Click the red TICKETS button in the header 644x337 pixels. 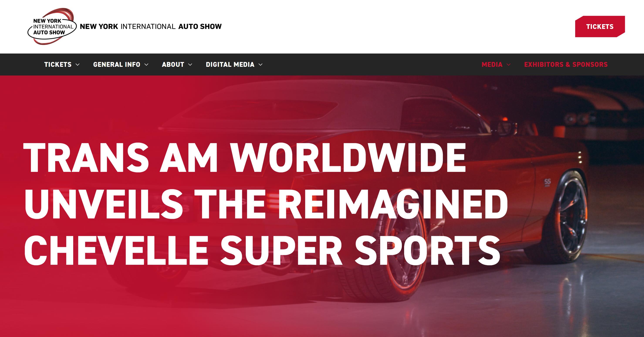(600, 27)
